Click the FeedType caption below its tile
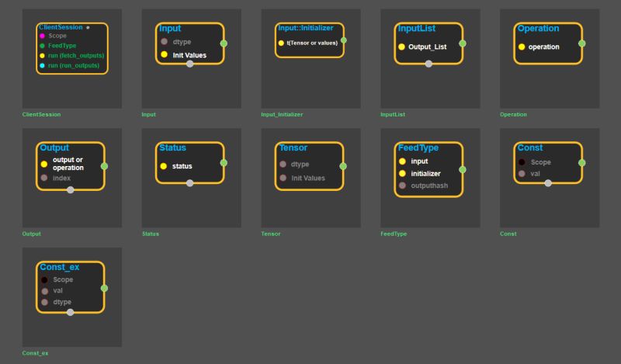This screenshot has width=621, height=364. [x=394, y=234]
